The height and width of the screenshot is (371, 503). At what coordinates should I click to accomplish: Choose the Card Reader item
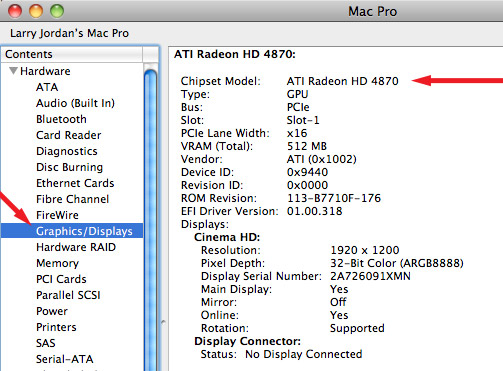pyautogui.click(x=69, y=135)
